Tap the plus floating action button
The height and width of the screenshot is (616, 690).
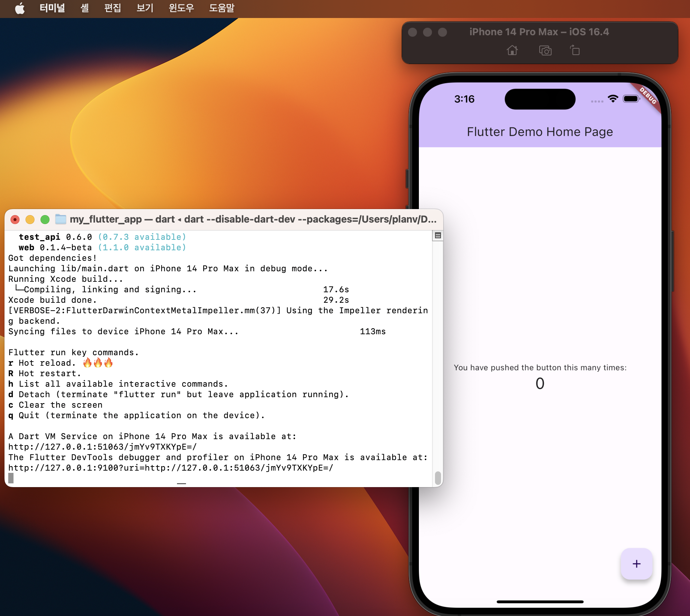[636, 564]
